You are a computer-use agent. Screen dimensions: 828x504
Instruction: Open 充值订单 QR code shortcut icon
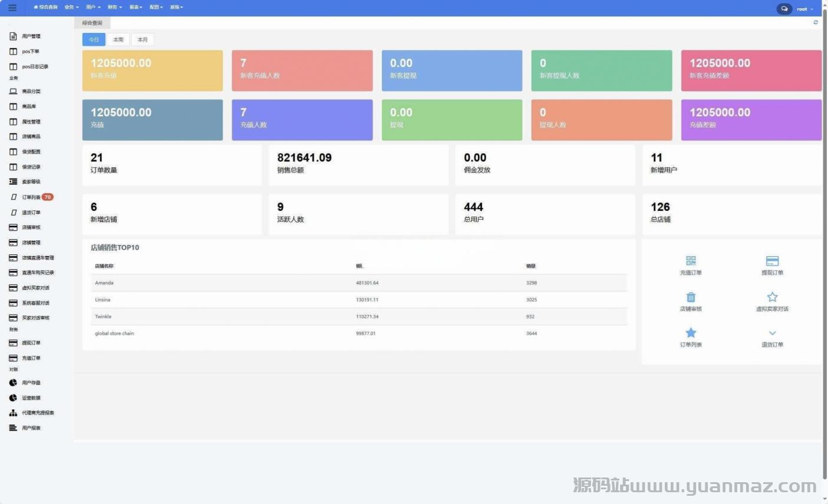click(x=691, y=261)
